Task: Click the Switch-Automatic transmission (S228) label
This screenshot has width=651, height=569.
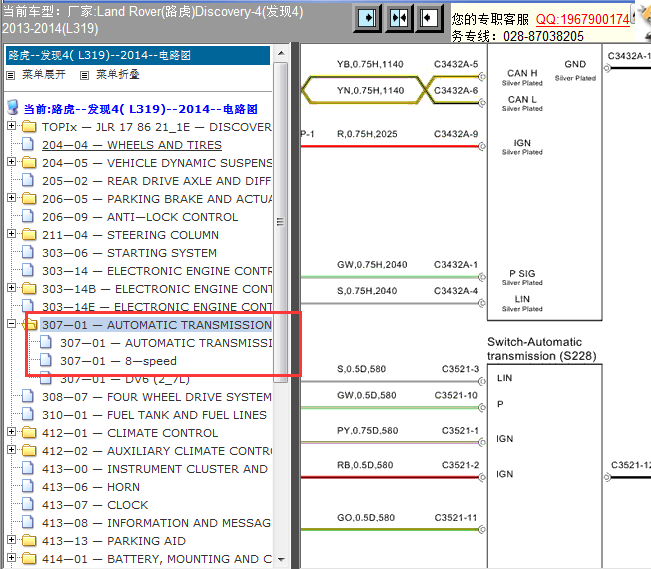Action: tap(541, 348)
